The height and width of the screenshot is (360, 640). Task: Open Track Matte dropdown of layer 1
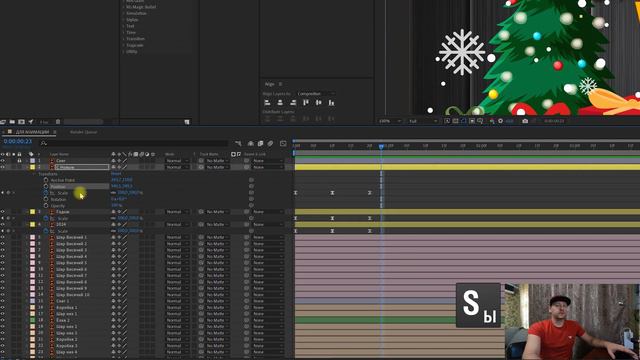[217, 161]
